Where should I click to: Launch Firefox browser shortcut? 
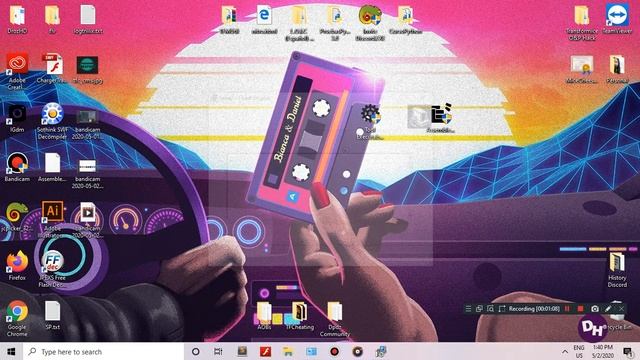(x=17, y=266)
